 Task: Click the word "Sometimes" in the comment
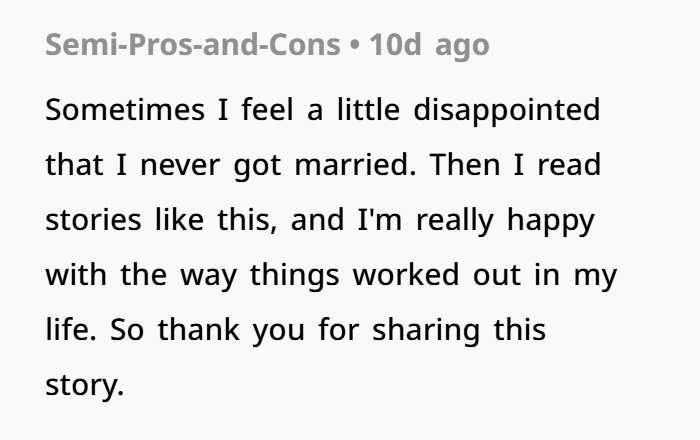125,109
